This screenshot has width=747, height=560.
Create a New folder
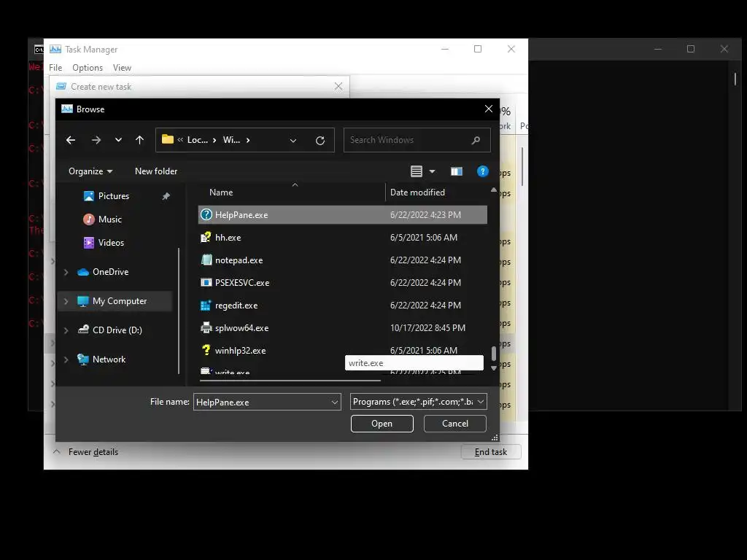(x=156, y=171)
